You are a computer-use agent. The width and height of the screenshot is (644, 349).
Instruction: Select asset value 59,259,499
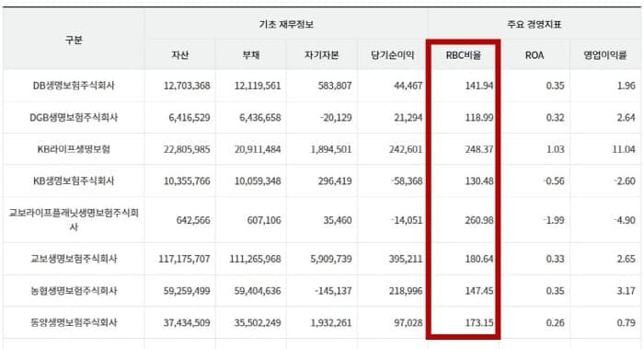click(187, 291)
